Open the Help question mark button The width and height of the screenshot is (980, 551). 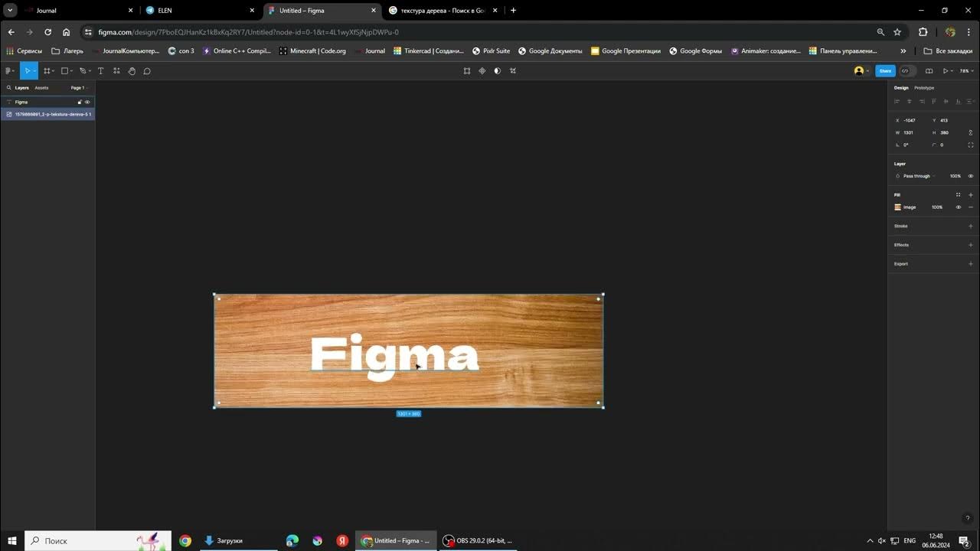pos(967,518)
